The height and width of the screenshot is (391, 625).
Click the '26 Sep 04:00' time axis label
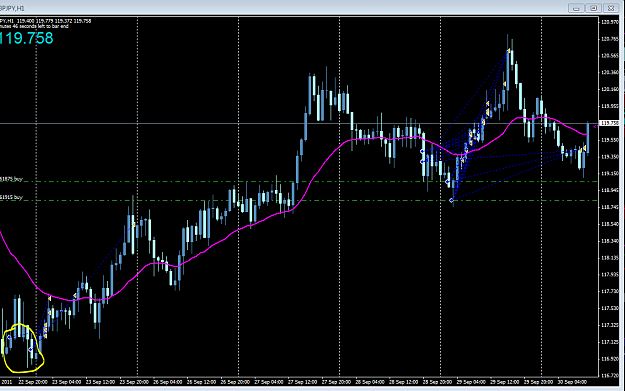[167, 382]
